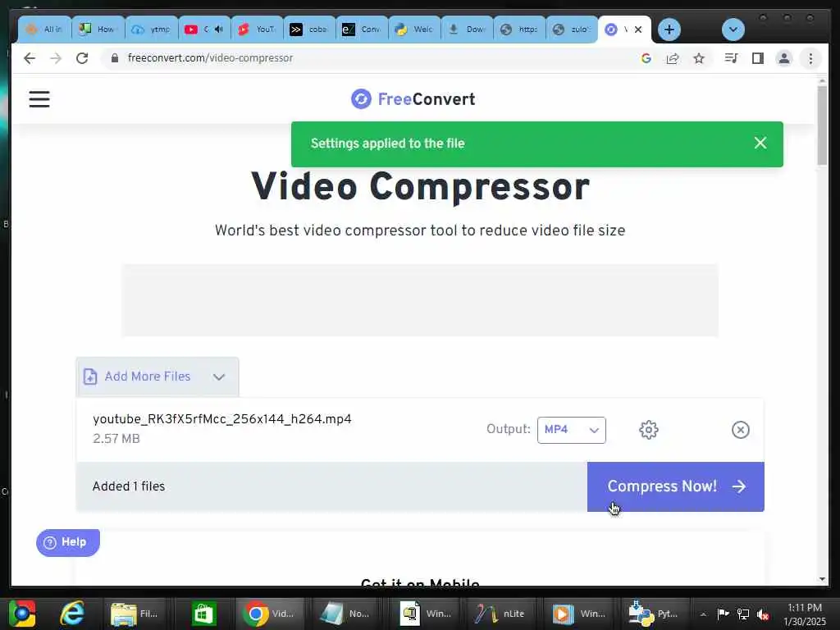Open the Chrome three-dot menu

click(810, 58)
